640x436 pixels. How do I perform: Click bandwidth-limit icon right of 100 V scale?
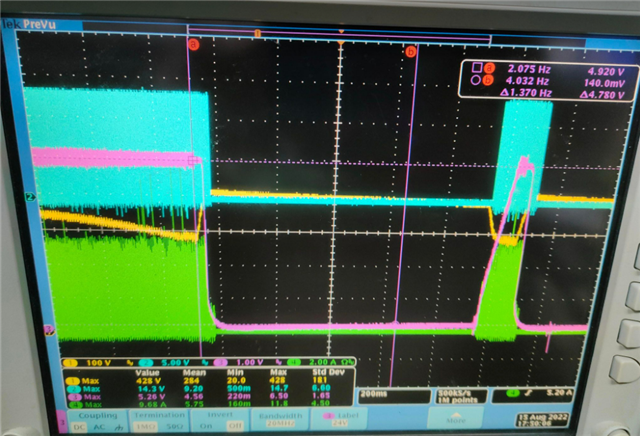point(130,363)
